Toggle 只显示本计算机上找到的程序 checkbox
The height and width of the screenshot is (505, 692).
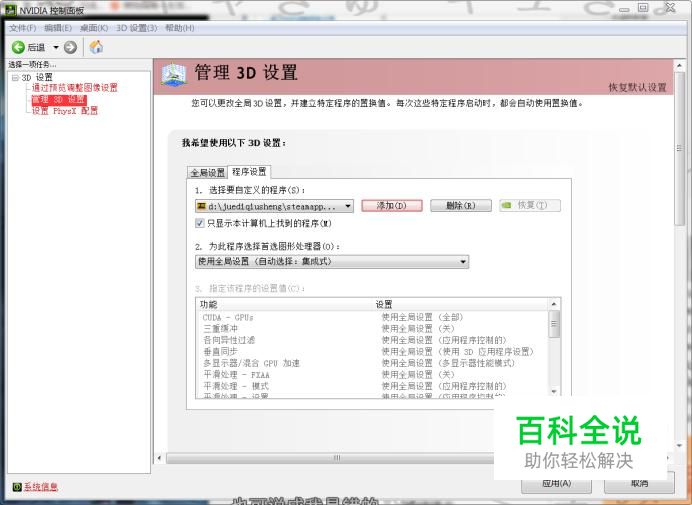pos(200,223)
